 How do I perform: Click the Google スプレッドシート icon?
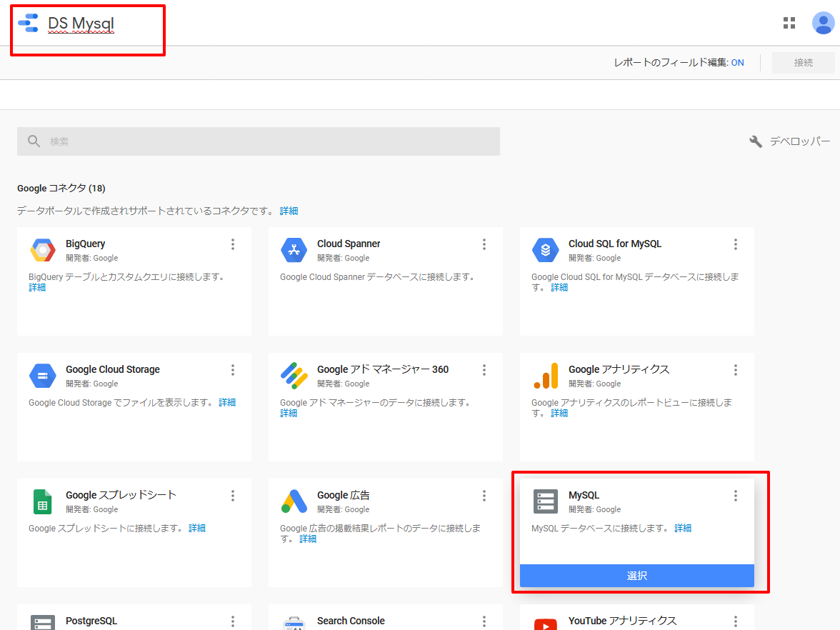click(x=43, y=501)
